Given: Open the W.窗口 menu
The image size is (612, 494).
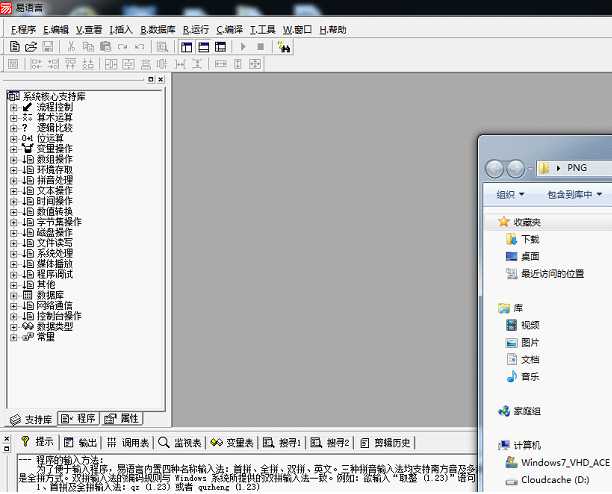Looking at the screenshot, I should coord(297,30).
